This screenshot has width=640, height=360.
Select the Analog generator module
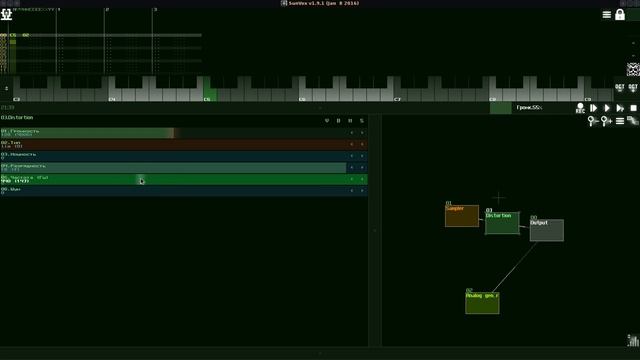pyautogui.click(x=482, y=303)
